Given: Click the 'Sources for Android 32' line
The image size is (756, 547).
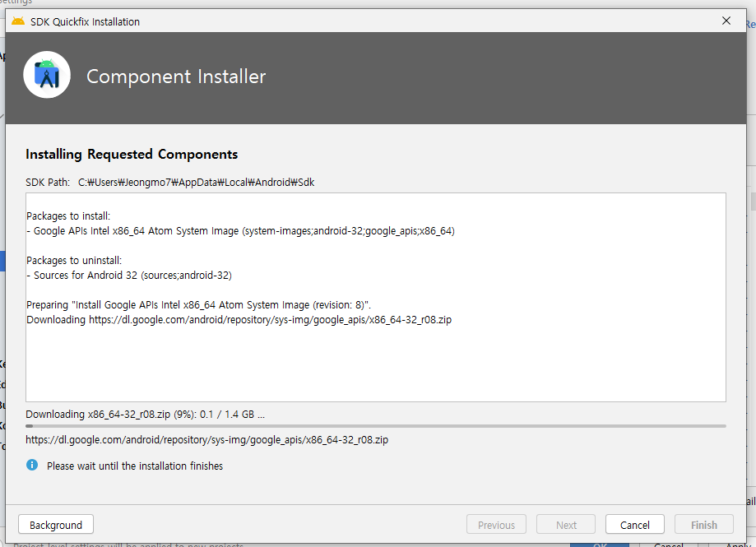Looking at the screenshot, I should (129, 276).
